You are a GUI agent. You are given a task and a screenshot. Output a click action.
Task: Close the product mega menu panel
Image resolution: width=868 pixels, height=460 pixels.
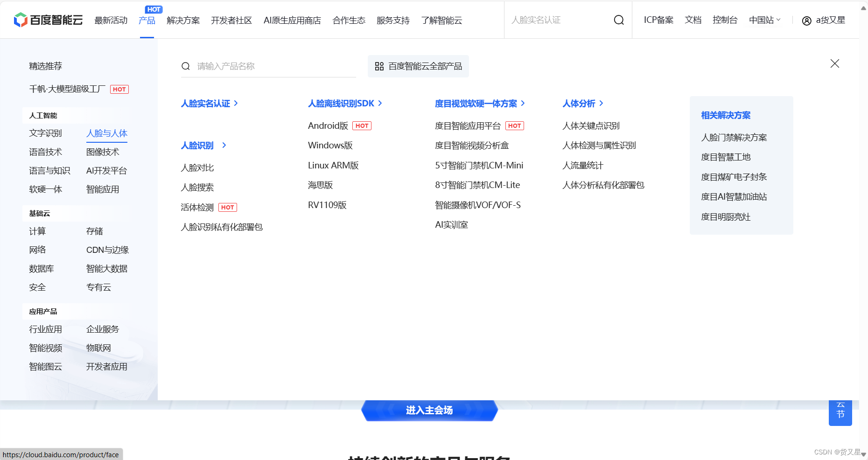[835, 63]
